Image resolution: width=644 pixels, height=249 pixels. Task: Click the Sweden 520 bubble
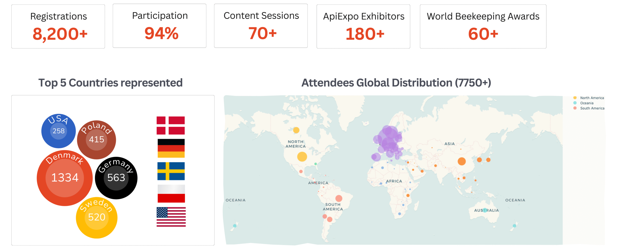pos(97,217)
